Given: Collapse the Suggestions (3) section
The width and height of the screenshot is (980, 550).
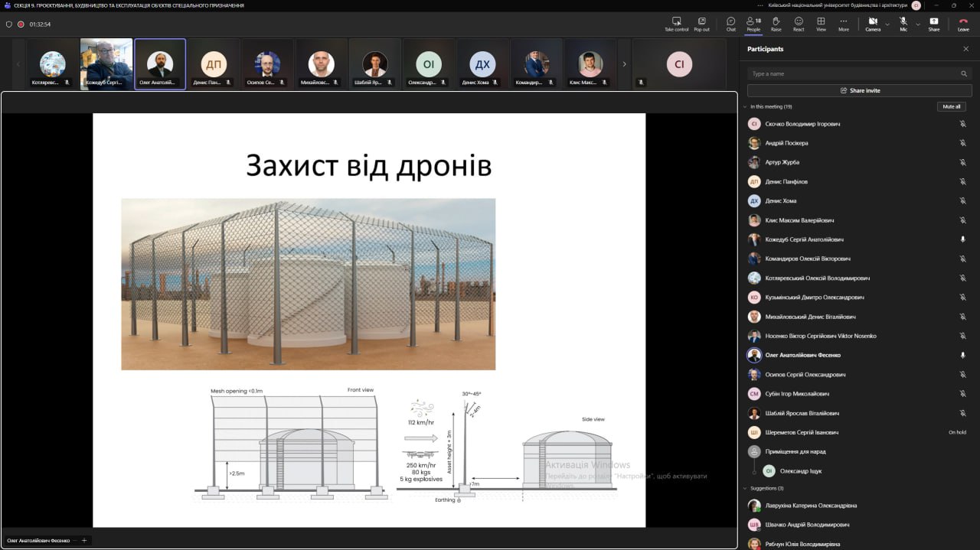Looking at the screenshot, I should (745, 488).
